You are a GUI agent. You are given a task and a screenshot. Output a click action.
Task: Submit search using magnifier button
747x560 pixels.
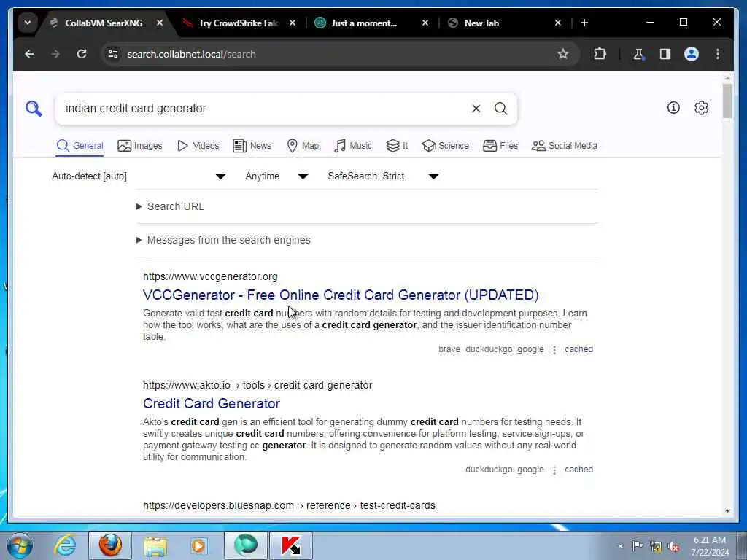500,109
